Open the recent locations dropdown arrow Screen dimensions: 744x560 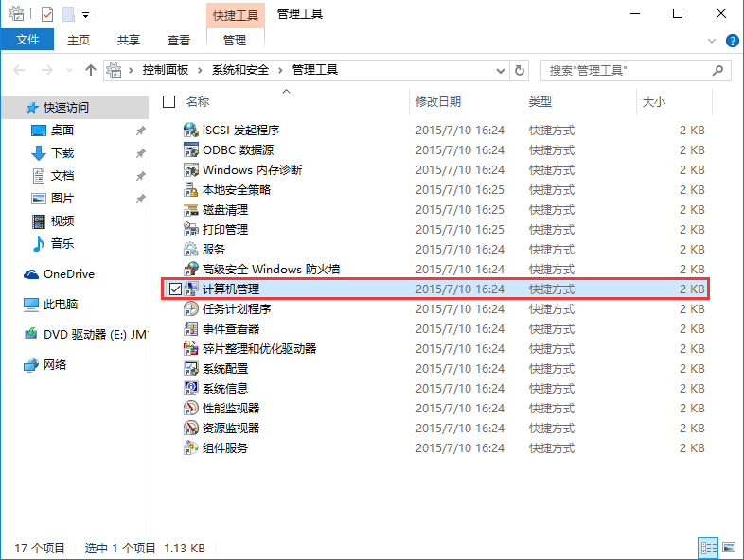tap(70, 70)
